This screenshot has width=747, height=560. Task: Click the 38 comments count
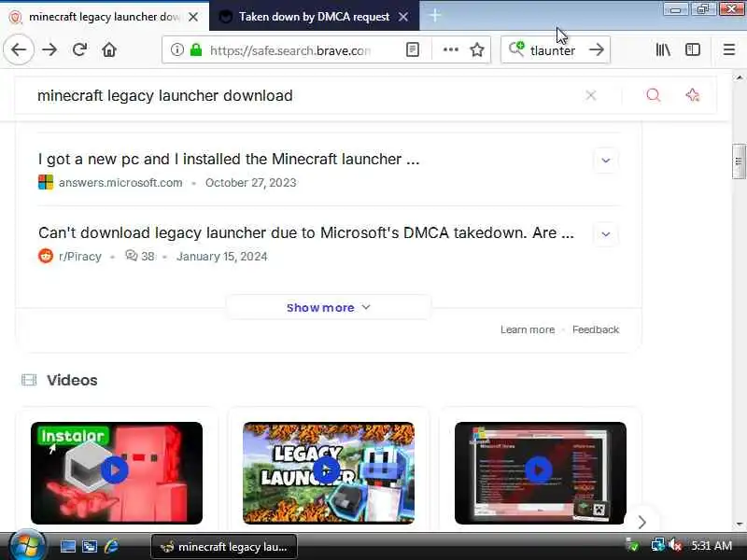point(140,256)
